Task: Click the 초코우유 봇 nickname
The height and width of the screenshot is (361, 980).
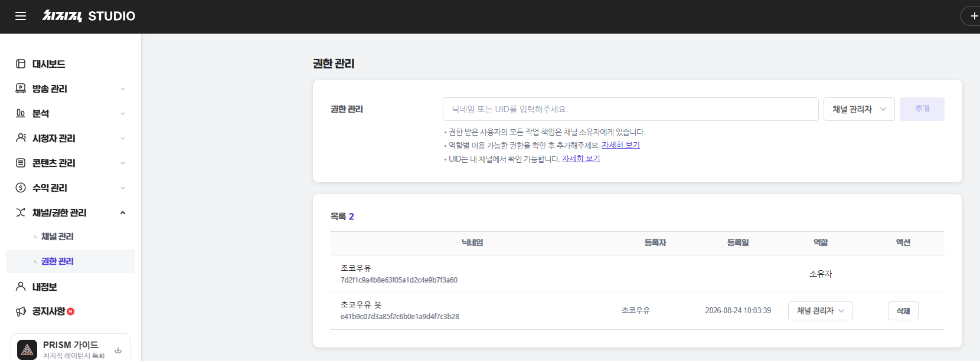Action: pos(361,305)
